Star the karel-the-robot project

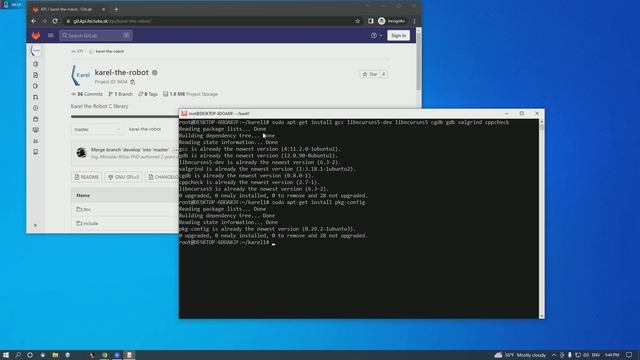click(370, 74)
